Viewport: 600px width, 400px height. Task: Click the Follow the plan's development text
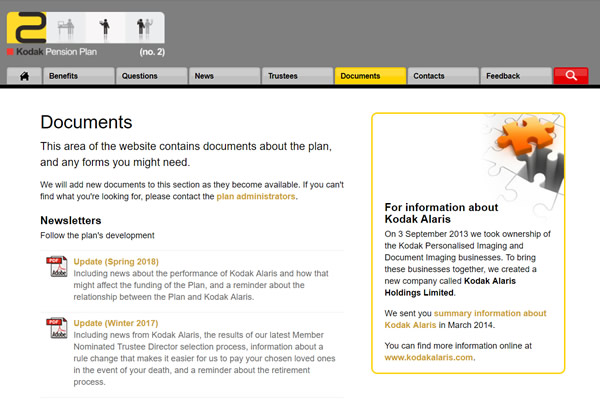(97, 235)
